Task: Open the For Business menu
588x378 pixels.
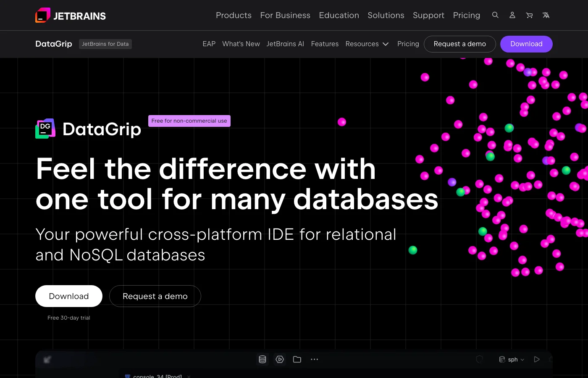Action: (285, 15)
